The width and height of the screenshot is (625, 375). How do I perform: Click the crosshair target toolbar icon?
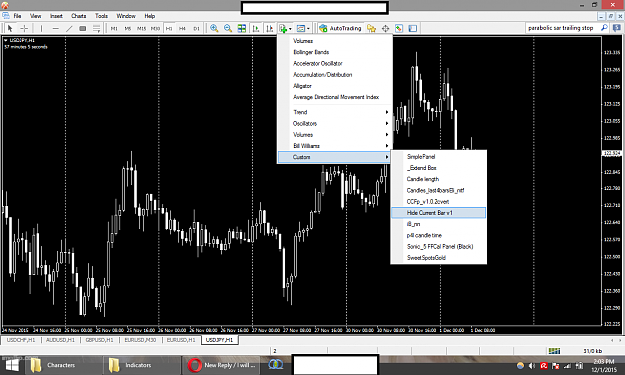[385, 28]
